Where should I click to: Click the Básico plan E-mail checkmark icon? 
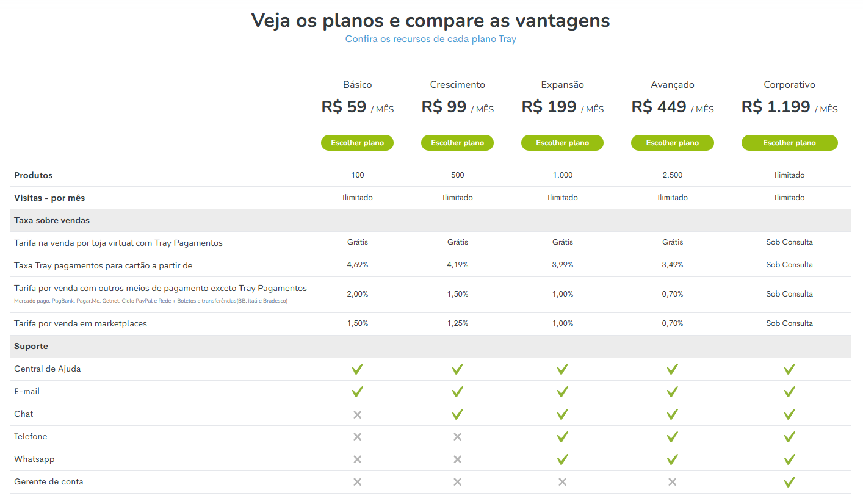(358, 392)
